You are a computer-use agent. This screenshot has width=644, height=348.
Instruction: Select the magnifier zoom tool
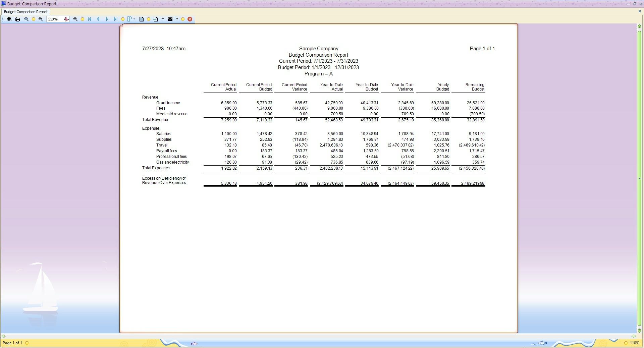click(26, 19)
